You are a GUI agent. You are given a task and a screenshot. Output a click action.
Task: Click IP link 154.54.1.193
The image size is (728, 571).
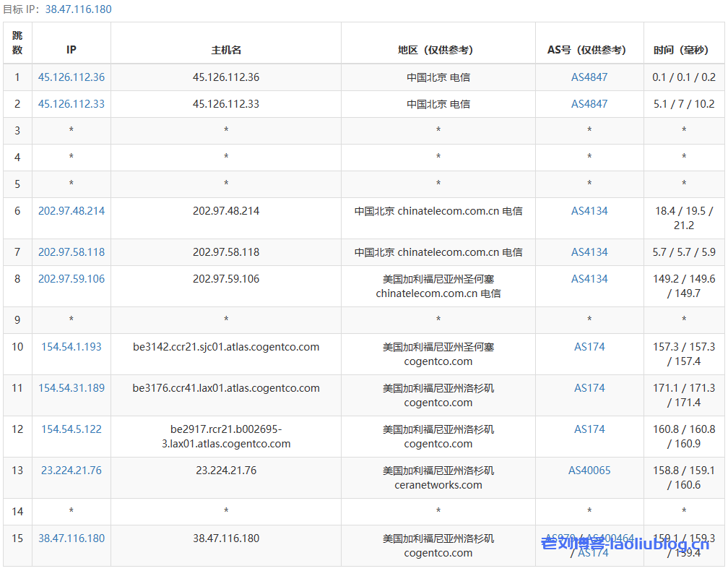click(x=71, y=347)
